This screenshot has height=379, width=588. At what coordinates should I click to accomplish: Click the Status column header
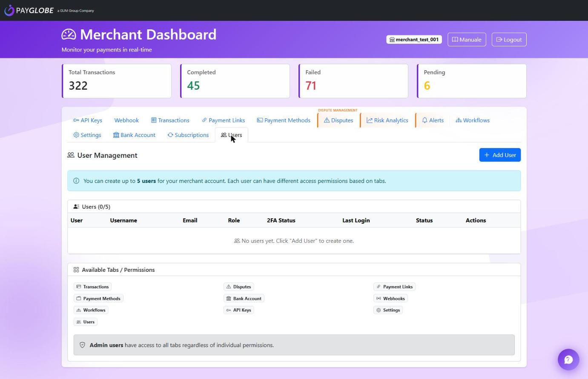[x=424, y=220]
